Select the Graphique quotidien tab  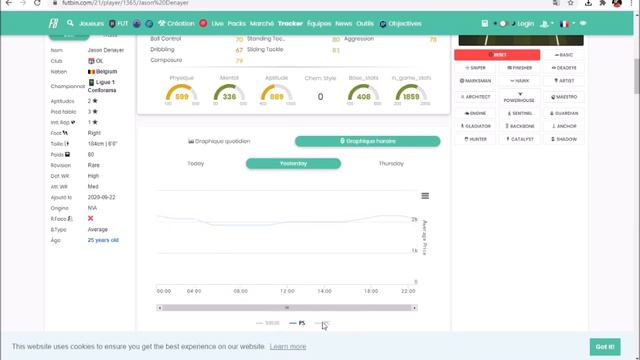(219, 141)
